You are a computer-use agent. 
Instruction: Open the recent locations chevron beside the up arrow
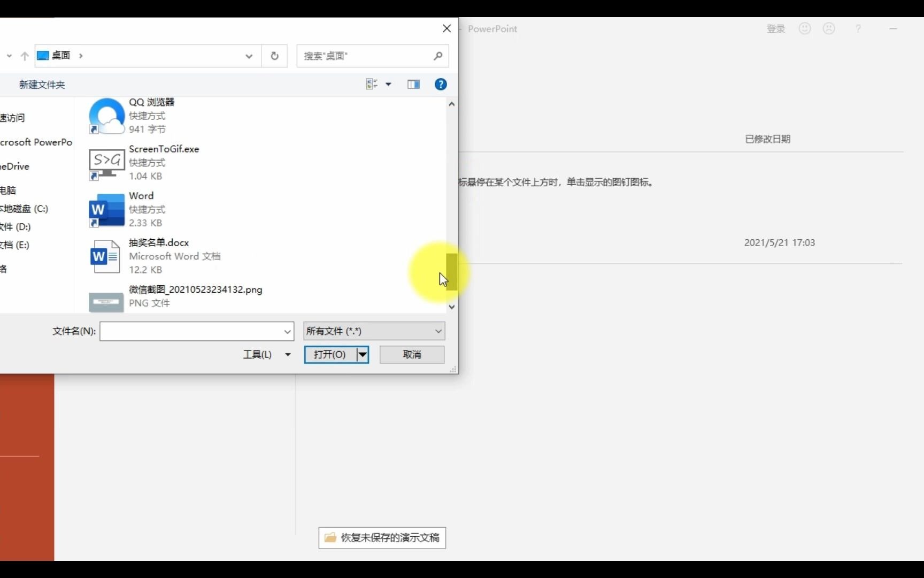(x=9, y=56)
